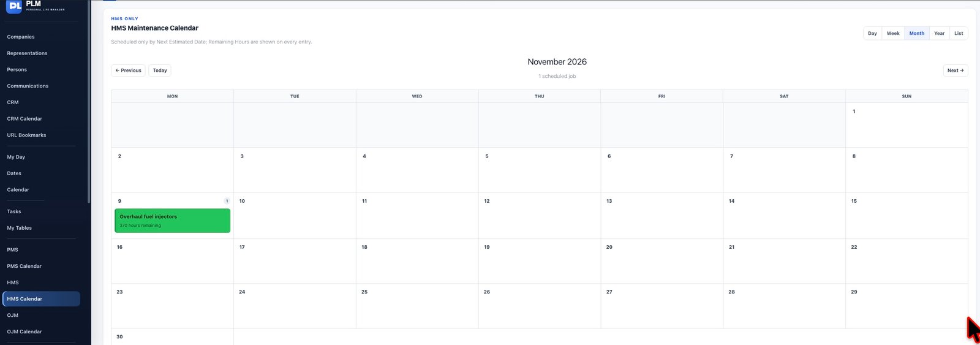
Task: Select day 28 cell
Action: tap(784, 306)
